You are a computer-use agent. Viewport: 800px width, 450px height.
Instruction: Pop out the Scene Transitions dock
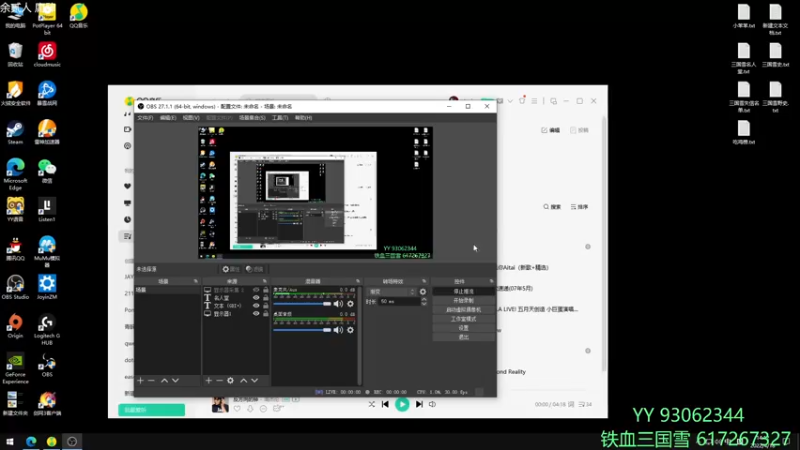(x=424, y=281)
